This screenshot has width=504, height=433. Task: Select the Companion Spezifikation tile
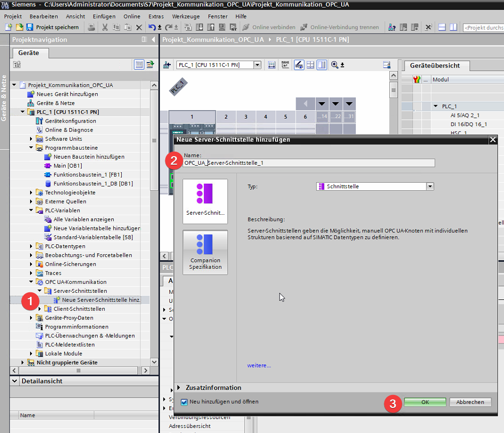pos(205,252)
